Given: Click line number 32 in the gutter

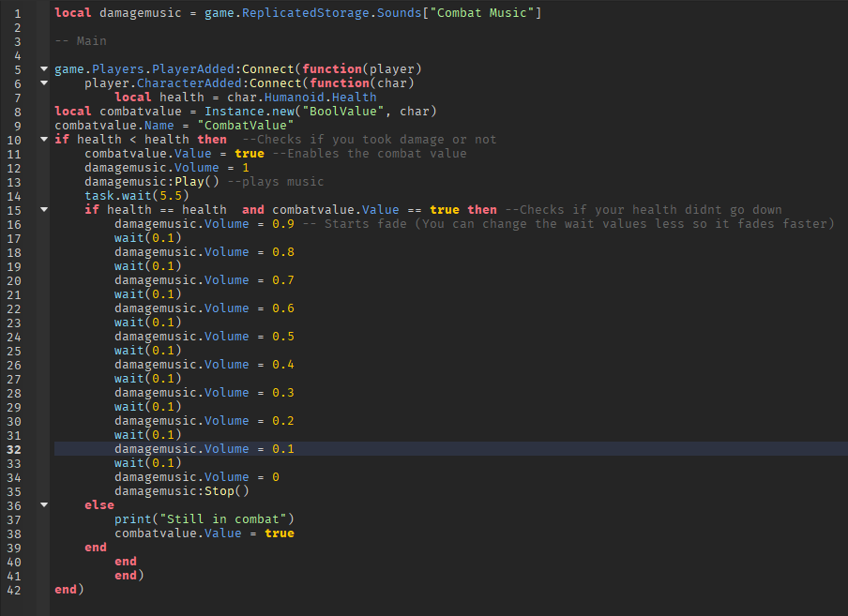Looking at the screenshot, I should pos(14,448).
